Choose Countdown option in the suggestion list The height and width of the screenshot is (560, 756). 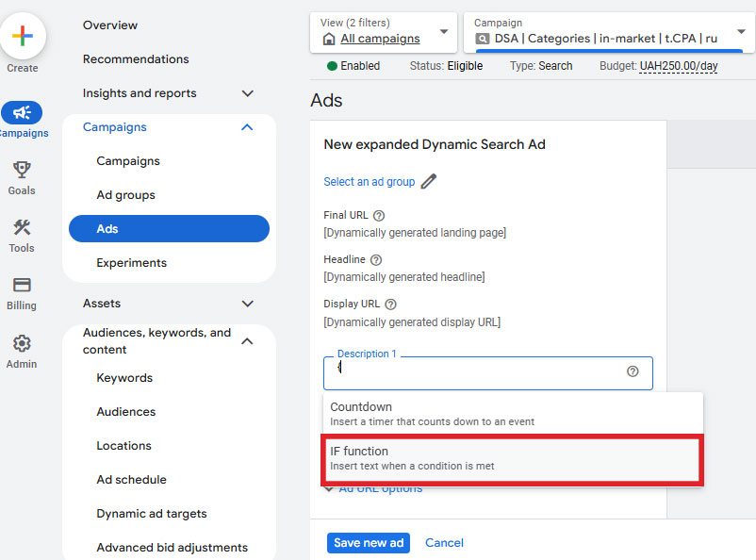point(512,414)
